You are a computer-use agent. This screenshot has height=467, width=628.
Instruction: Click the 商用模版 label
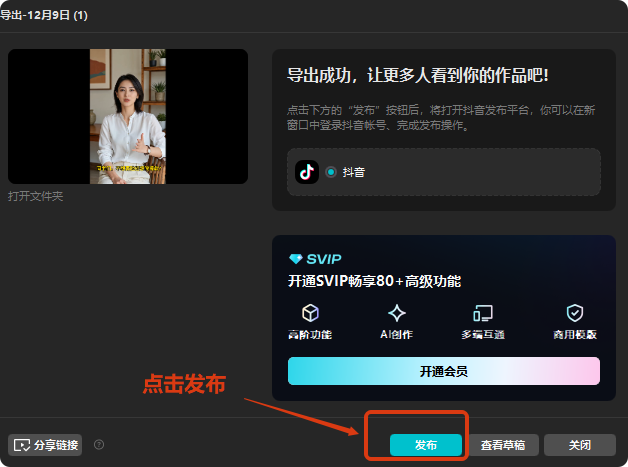tap(575, 334)
